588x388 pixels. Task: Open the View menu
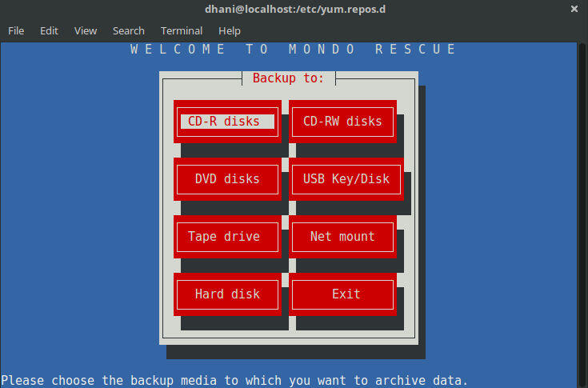point(86,30)
